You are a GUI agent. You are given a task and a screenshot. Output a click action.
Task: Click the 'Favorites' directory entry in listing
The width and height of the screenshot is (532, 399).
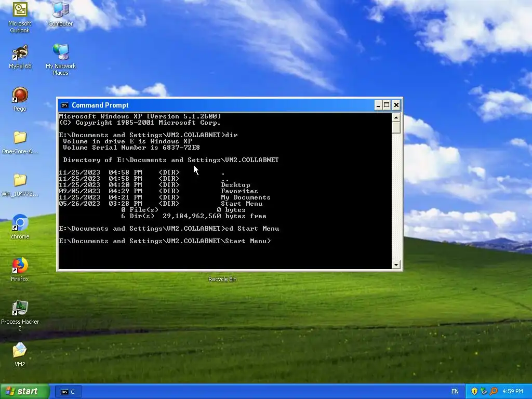240,191
